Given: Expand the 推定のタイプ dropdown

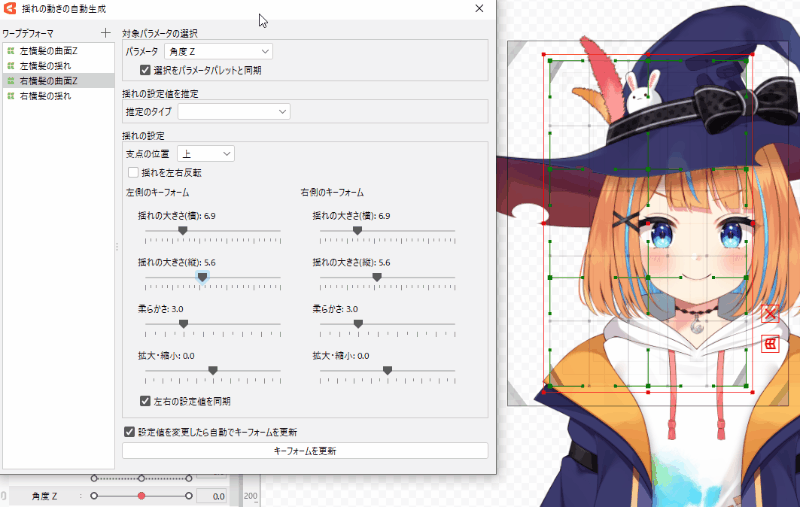Looking at the screenshot, I should [233, 112].
